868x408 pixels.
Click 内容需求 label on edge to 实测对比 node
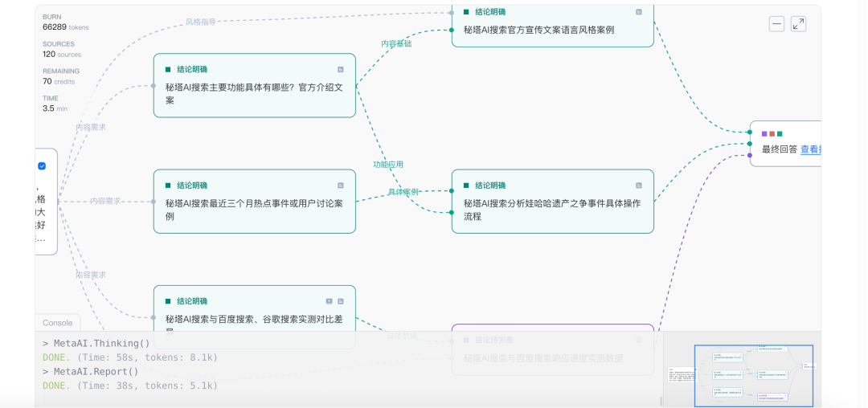tap(91, 275)
